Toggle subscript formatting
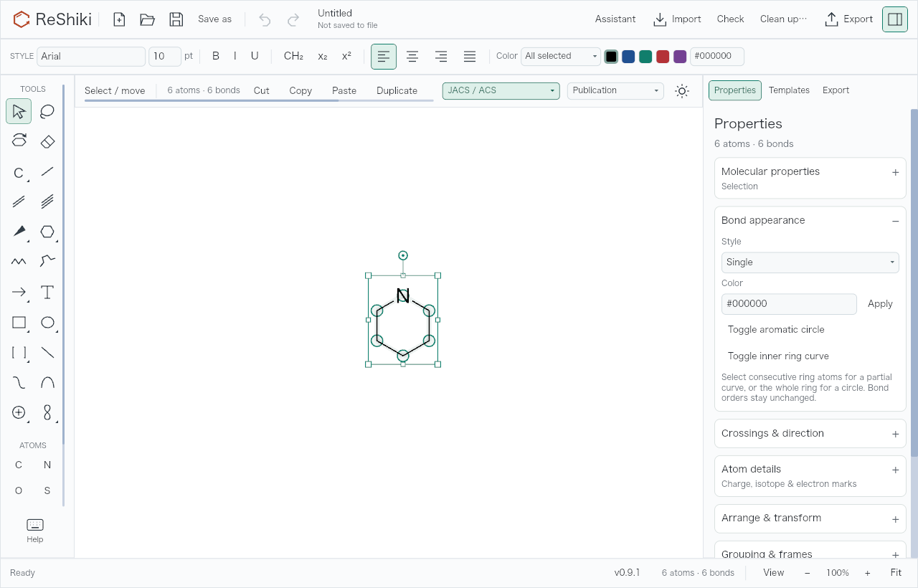This screenshot has width=918, height=588. (323, 56)
